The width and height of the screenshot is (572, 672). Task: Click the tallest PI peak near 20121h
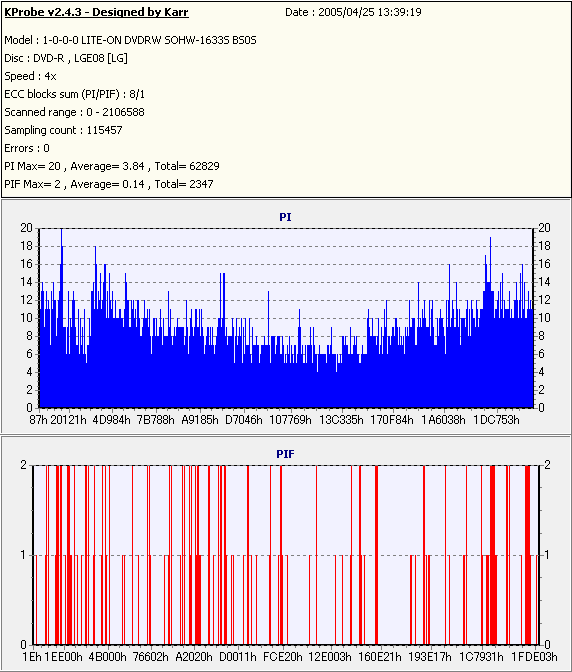[61, 231]
